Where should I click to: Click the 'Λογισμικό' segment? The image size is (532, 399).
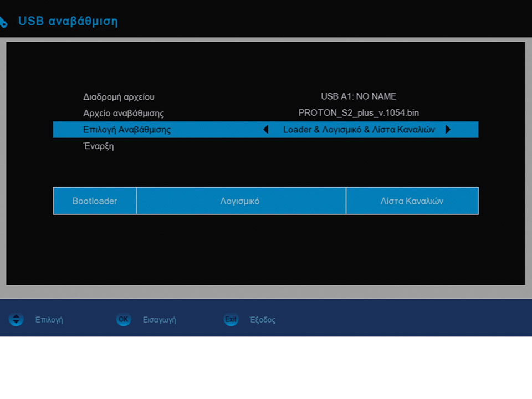(x=240, y=201)
